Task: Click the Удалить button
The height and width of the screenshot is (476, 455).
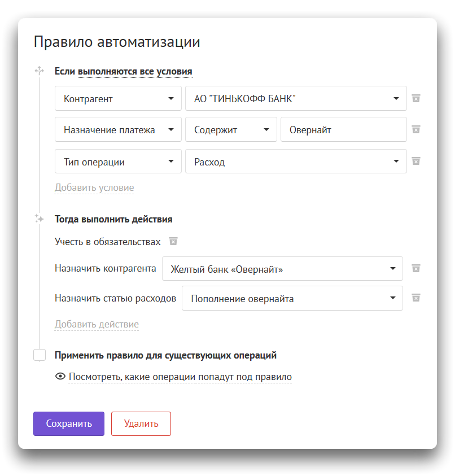Action: (141, 423)
